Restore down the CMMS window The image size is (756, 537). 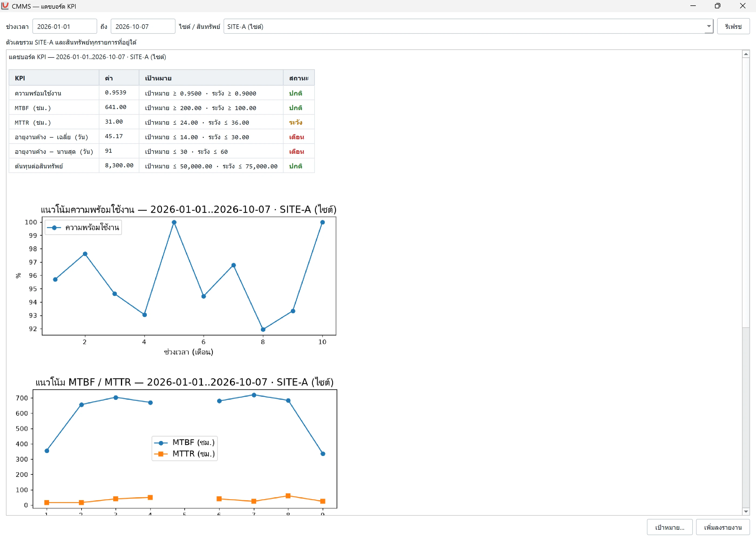(717, 6)
